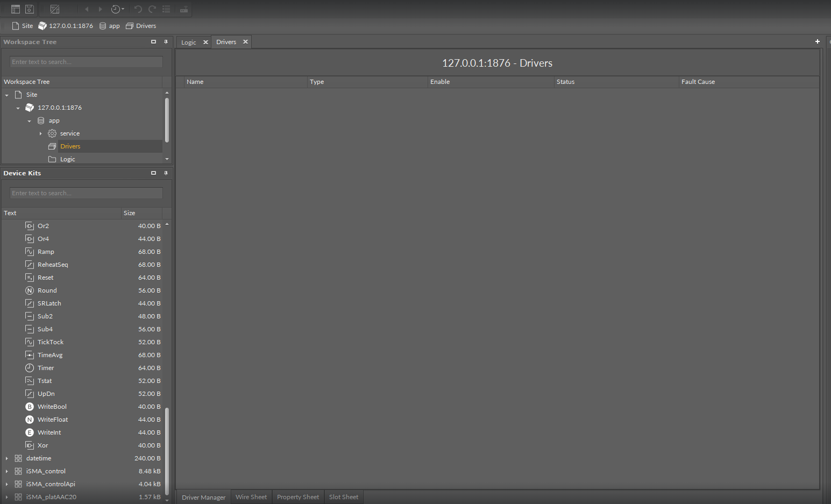Select the WriteBool component icon

point(30,407)
